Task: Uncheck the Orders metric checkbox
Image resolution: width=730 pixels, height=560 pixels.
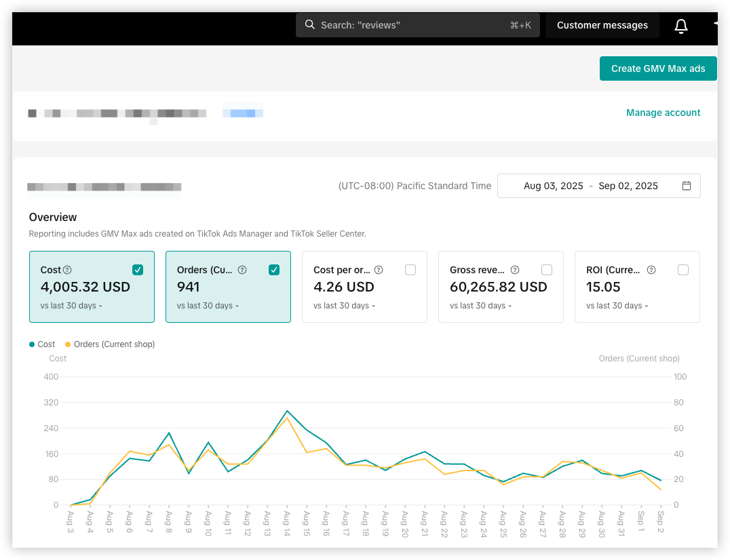Action: [274, 270]
